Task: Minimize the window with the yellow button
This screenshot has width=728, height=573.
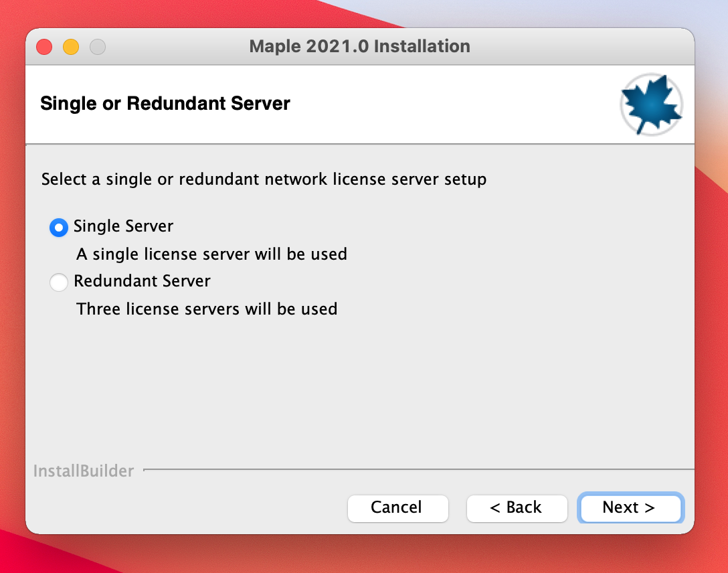Action: (x=71, y=47)
